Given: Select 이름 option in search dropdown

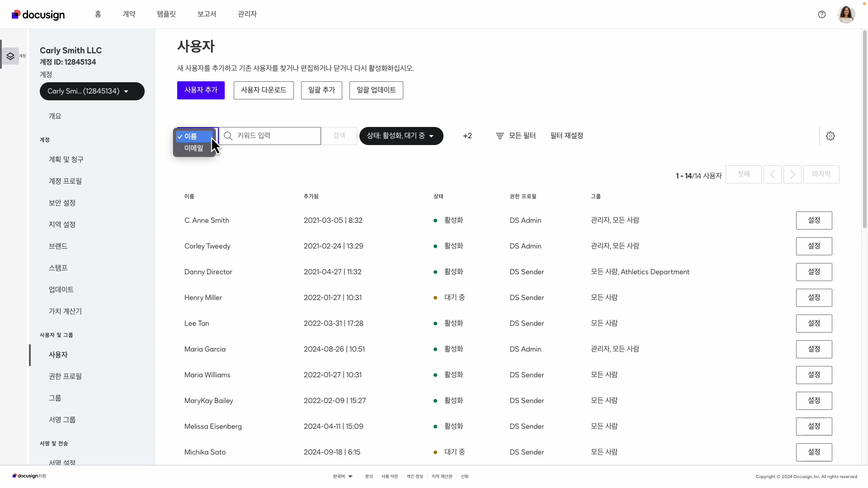Looking at the screenshot, I should coord(194,136).
